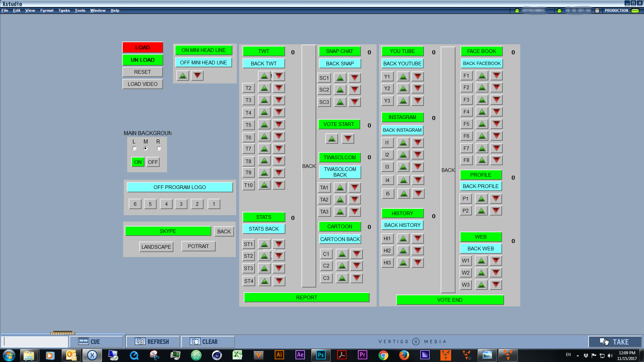Screen dimensions: 644x362
Task: Click the POTRAIT button
Action: tap(198, 246)
